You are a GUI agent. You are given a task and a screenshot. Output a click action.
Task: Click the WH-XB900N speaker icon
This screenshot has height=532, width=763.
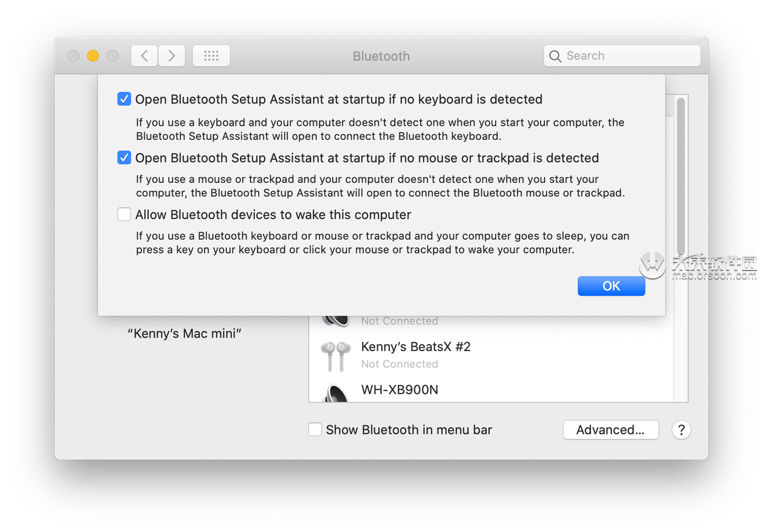coord(335,393)
